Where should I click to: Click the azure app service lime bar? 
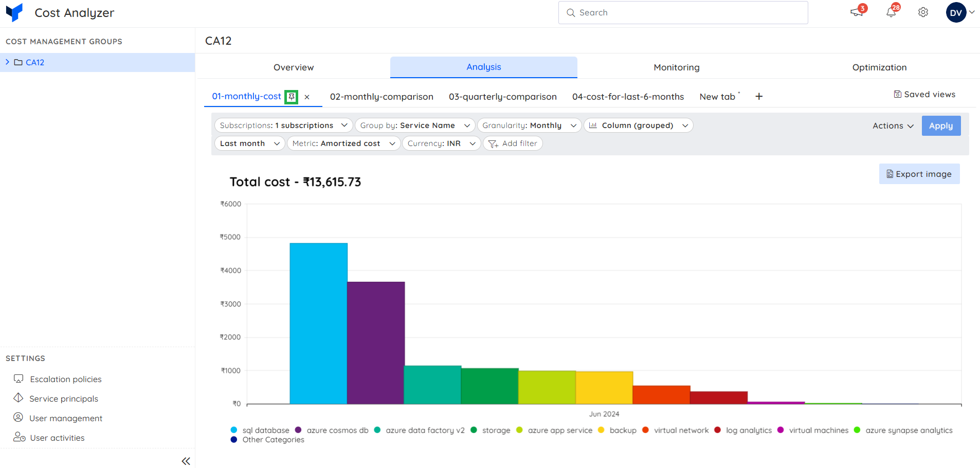click(x=547, y=387)
